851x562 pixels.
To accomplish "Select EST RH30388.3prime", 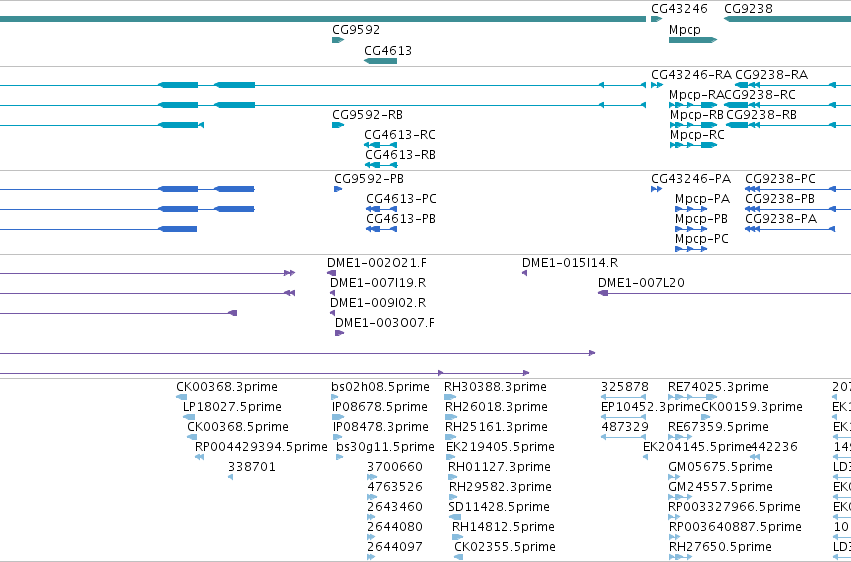I will pos(496,387).
